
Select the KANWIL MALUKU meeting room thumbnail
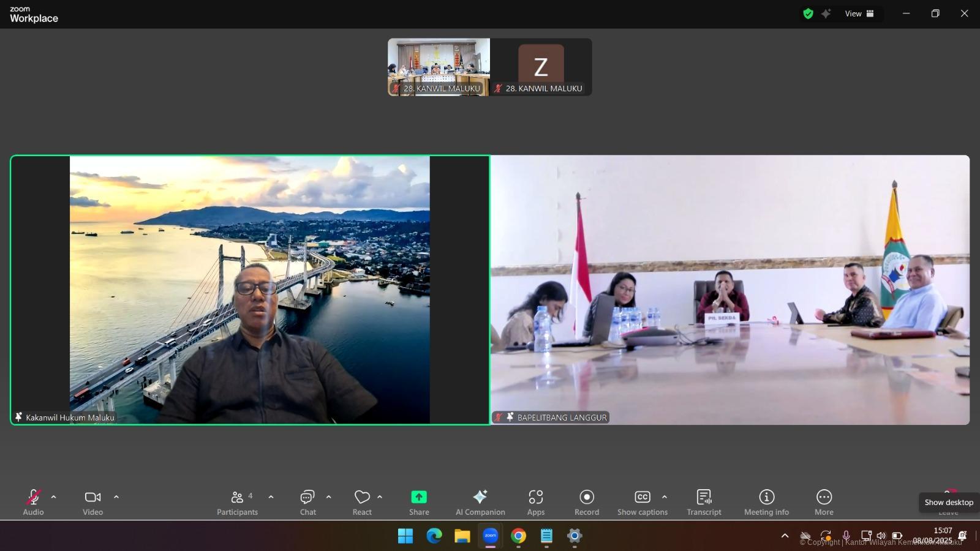click(x=439, y=67)
